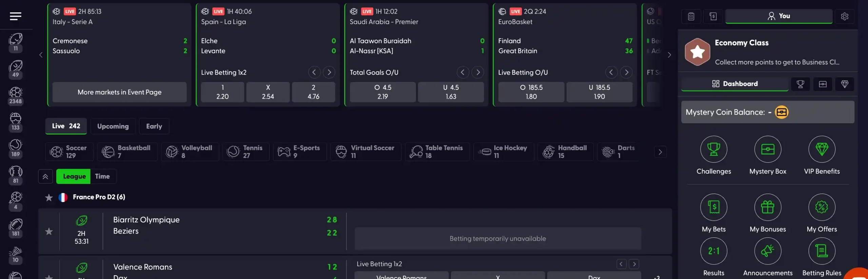Screen dimensions: 868x279
Task: Select the Early tab
Action: click(x=154, y=126)
